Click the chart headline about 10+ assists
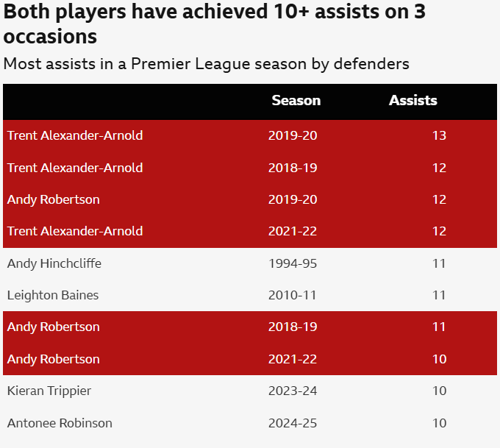Screen dimensions: 500x448 (215, 24)
